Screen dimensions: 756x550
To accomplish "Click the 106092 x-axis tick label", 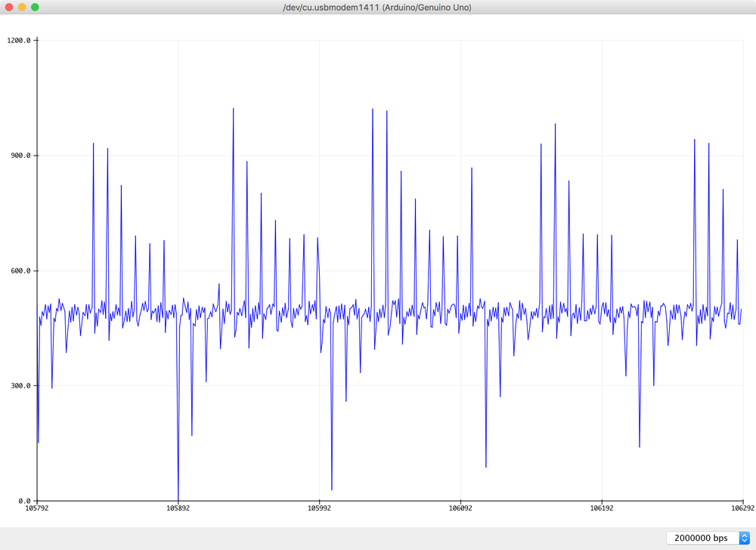I will [460, 509].
